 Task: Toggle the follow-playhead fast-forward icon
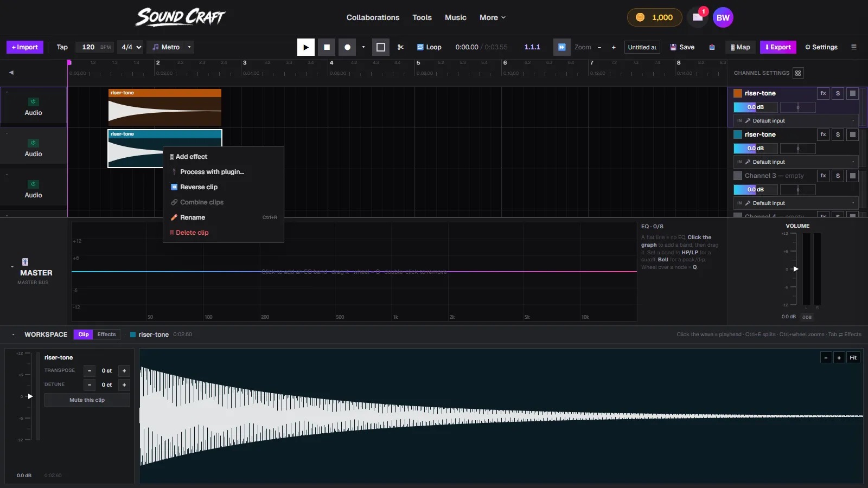562,47
